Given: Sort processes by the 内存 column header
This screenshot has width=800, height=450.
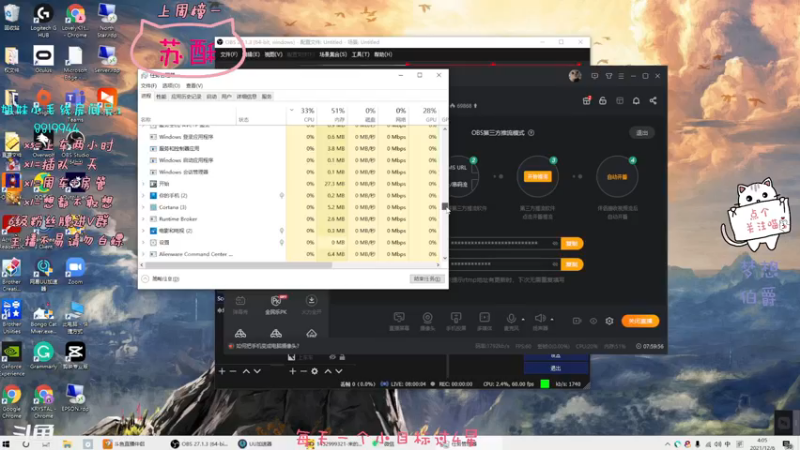Looking at the screenshot, I should [x=332, y=114].
